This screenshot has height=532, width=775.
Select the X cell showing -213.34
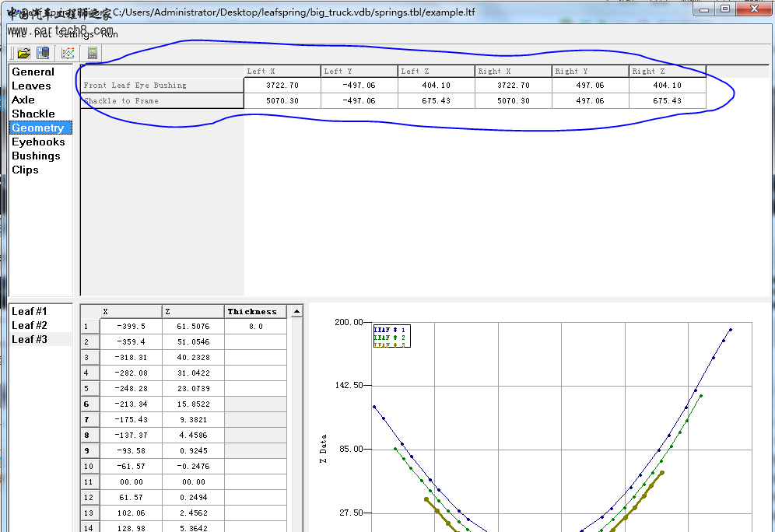pyautogui.click(x=131, y=404)
